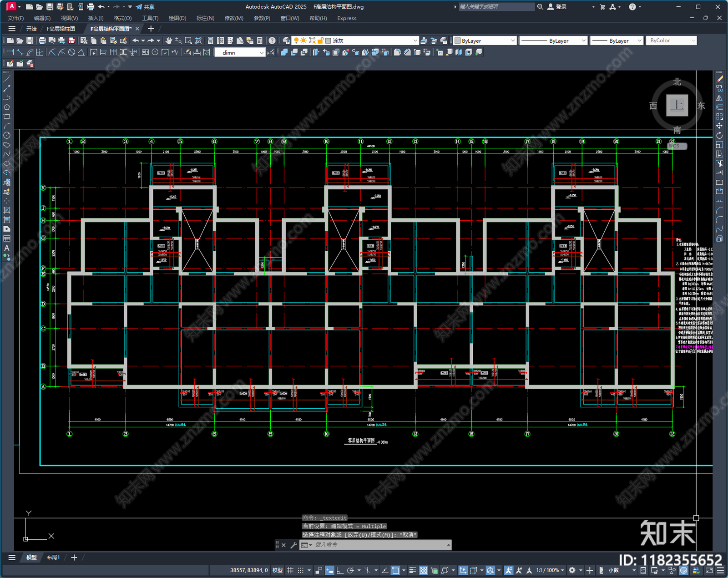Toggle the 模型 space button in status bar
Viewport: 728px width, 578px height.
[x=278, y=570]
